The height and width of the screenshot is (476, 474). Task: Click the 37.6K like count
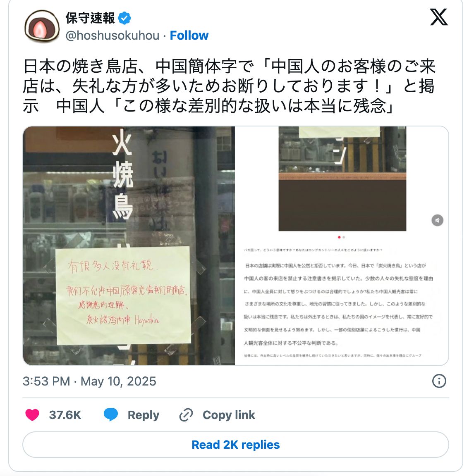tap(65, 415)
